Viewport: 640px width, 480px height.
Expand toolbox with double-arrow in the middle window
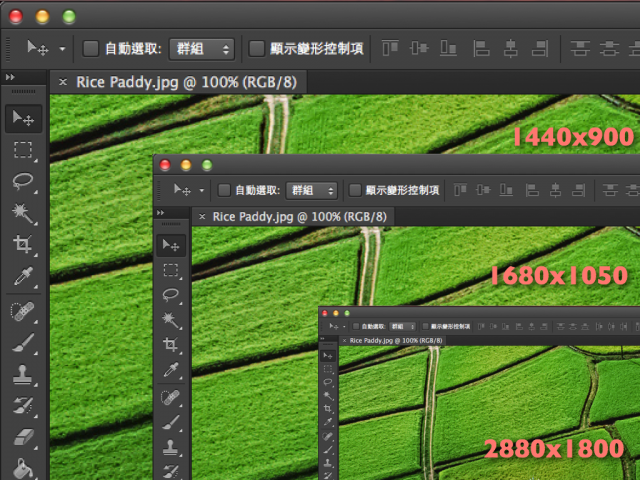160,213
